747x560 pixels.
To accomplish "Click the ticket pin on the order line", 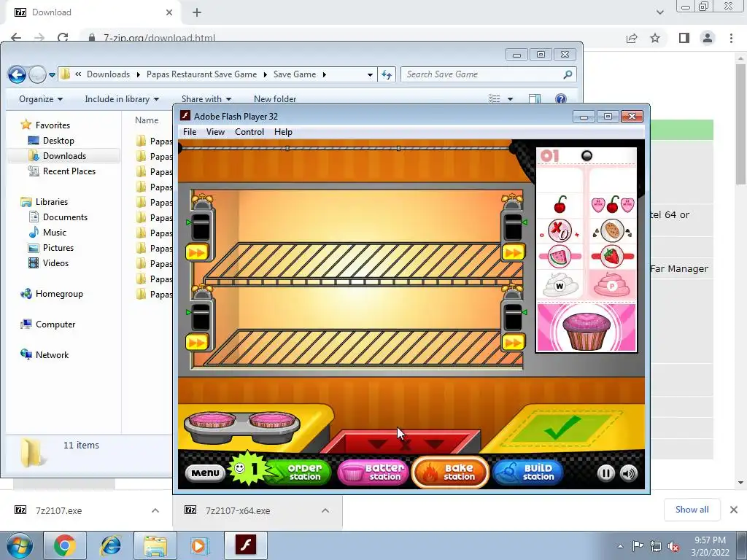I will click(587, 156).
